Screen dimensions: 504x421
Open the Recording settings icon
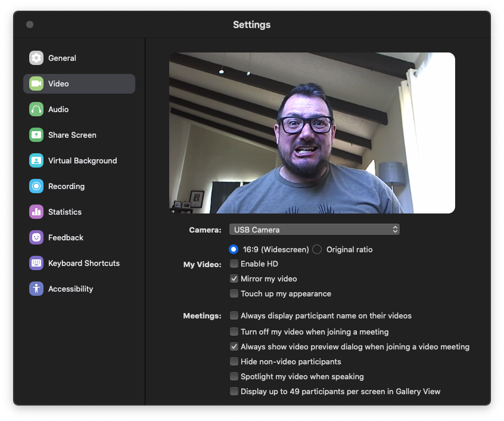[36, 186]
